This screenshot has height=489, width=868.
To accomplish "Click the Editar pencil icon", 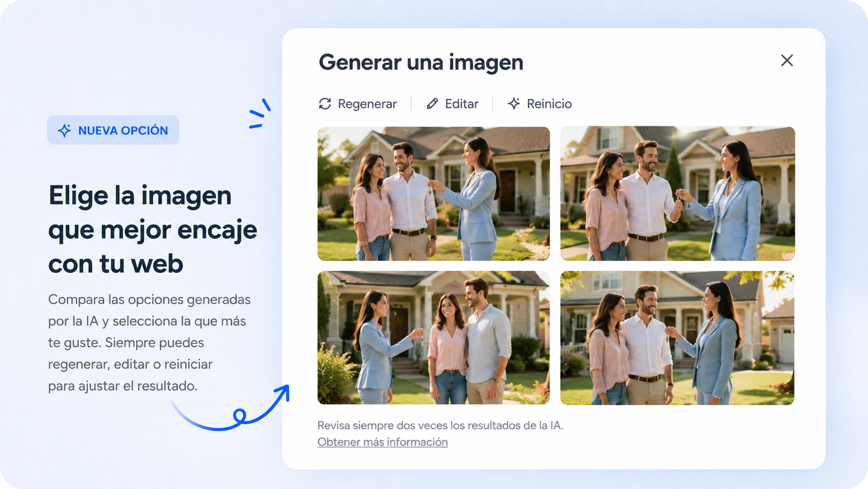I will [432, 104].
